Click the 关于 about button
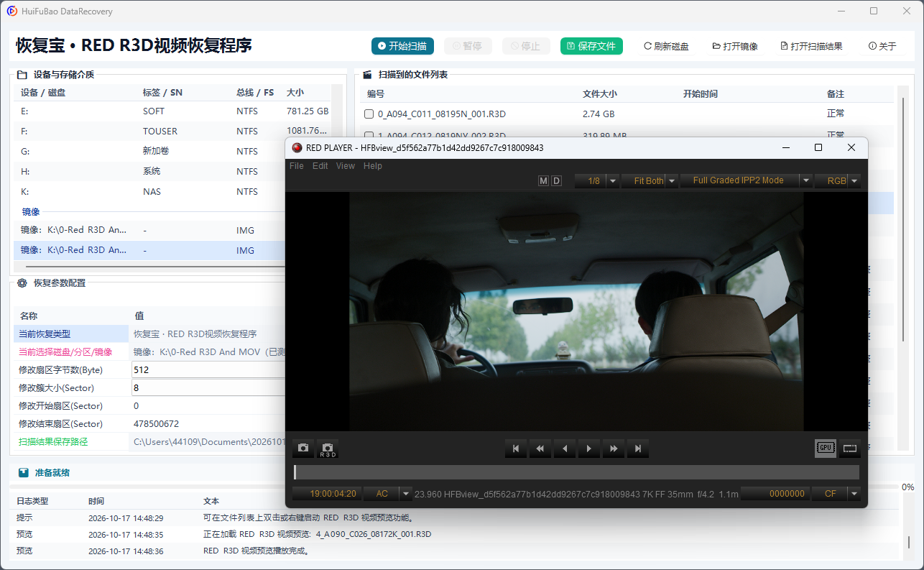The height and width of the screenshot is (570, 924). pyautogui.click(x=882, y=46)
